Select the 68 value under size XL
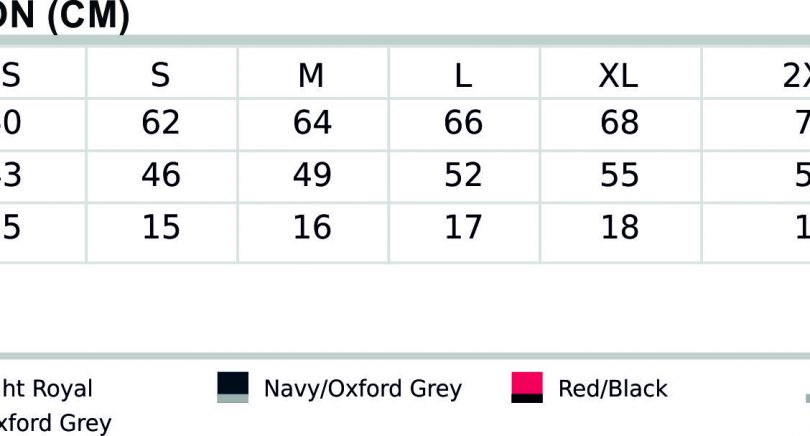810x436 pixels. [619, 122]
